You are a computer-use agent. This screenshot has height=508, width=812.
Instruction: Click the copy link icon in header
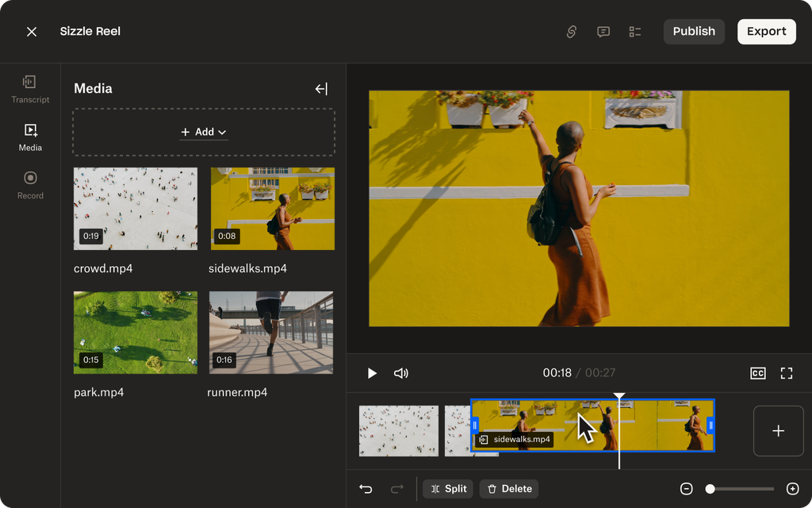coord(571,32)
